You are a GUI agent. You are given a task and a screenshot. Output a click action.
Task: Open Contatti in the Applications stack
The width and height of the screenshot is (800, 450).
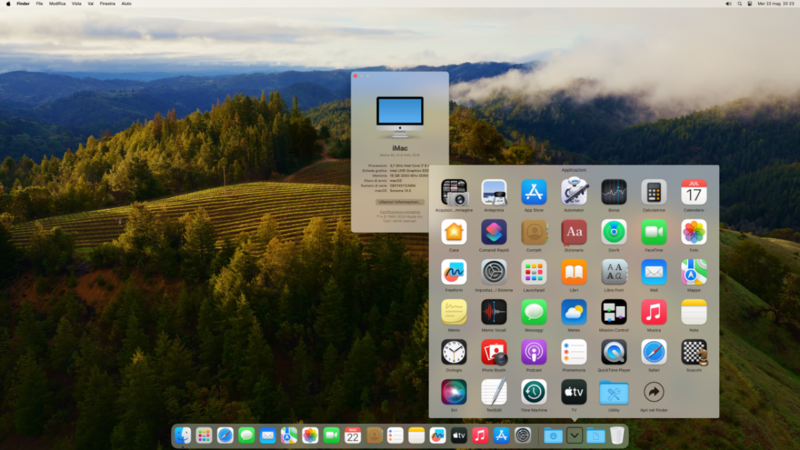[534, 232]
